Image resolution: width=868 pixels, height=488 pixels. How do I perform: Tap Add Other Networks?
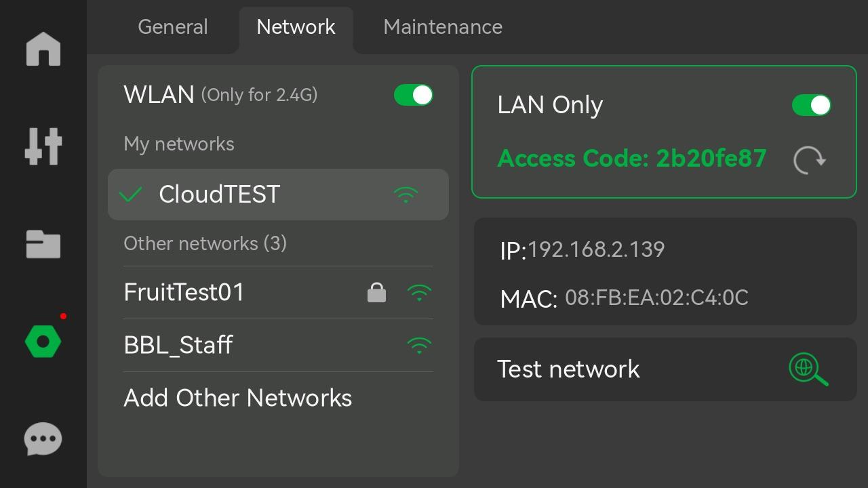point(238,398)
